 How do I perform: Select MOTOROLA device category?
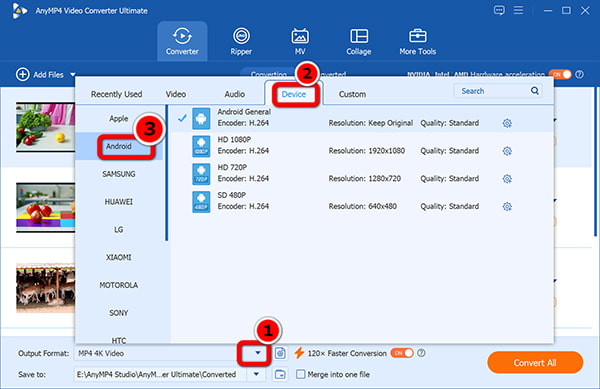(119, 285)
